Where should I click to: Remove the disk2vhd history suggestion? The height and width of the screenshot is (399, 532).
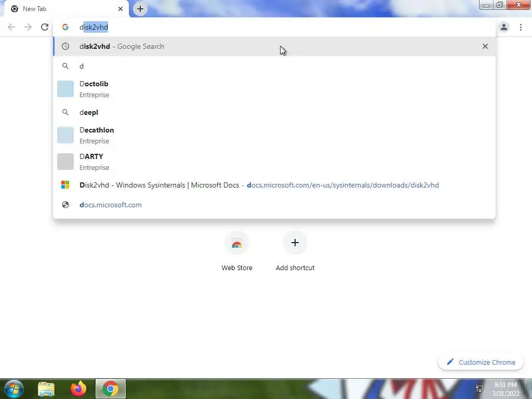click(x=485, y=46)
